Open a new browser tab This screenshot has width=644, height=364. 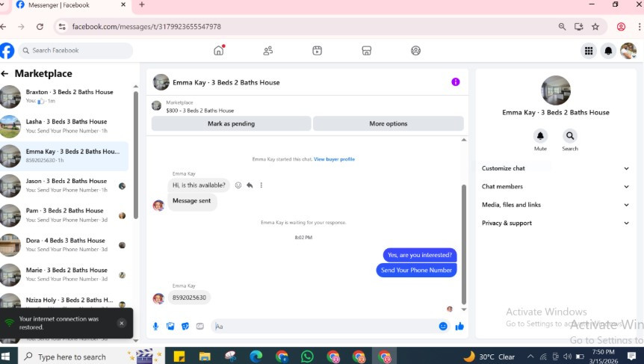point(142,5)
